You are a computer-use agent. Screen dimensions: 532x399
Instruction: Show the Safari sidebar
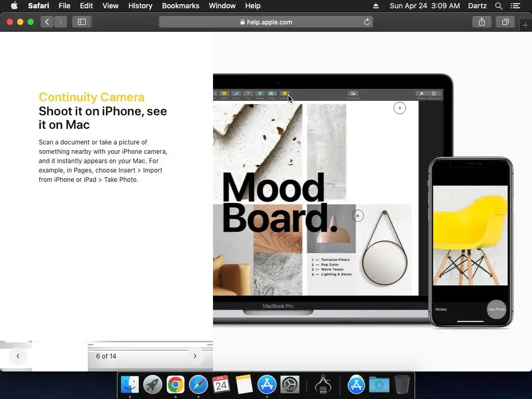[x=82, y=22]
